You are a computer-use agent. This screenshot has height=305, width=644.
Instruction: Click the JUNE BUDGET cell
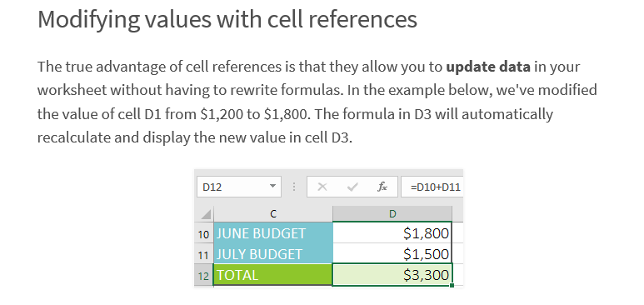273,233
